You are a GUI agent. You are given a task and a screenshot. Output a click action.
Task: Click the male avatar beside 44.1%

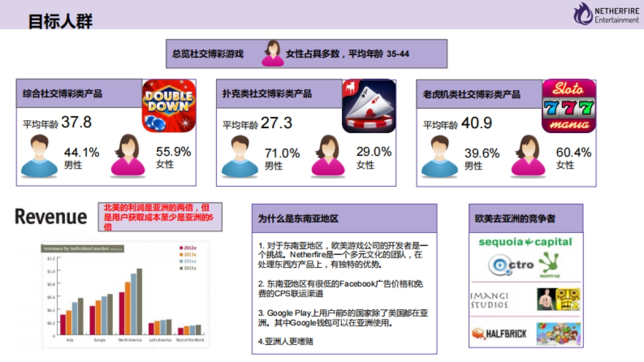(39, 156)
